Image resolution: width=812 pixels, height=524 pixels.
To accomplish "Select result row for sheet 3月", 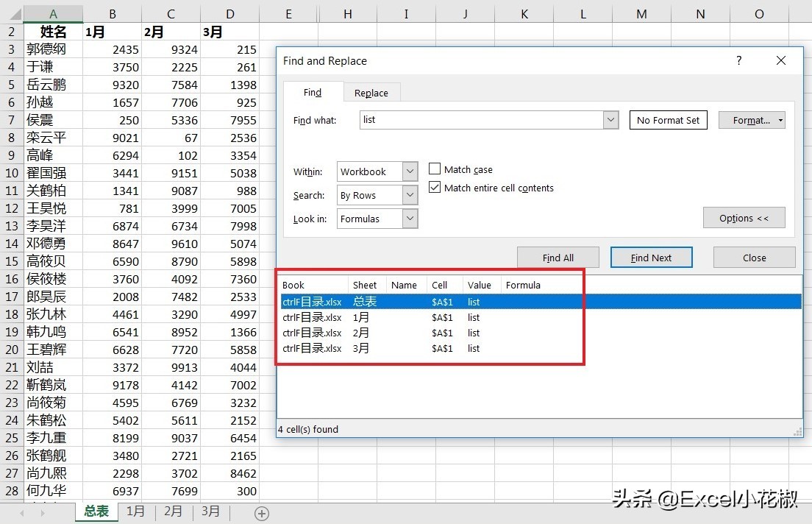I will (x=541, y=348).
